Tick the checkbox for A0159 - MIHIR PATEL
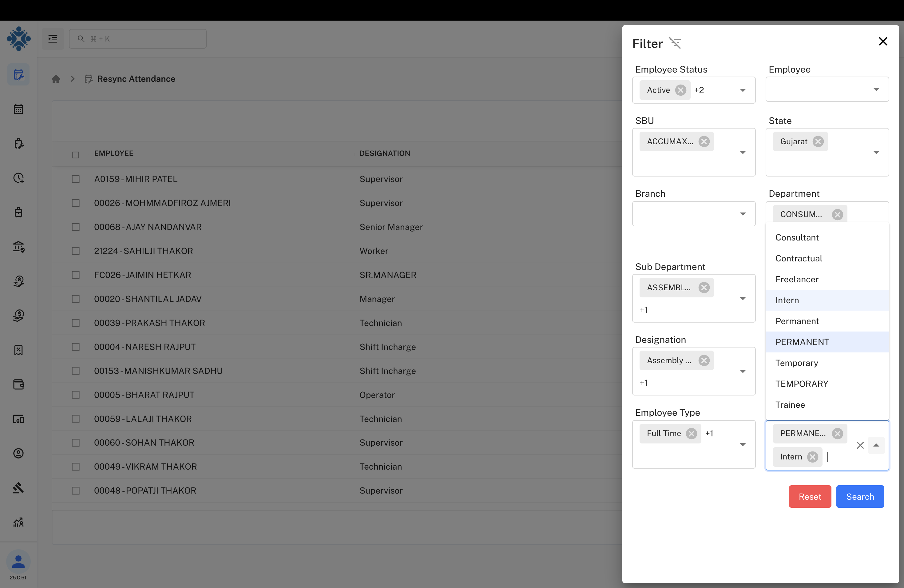Viewport: 904px width, 588px height. [x=75, y=179]
